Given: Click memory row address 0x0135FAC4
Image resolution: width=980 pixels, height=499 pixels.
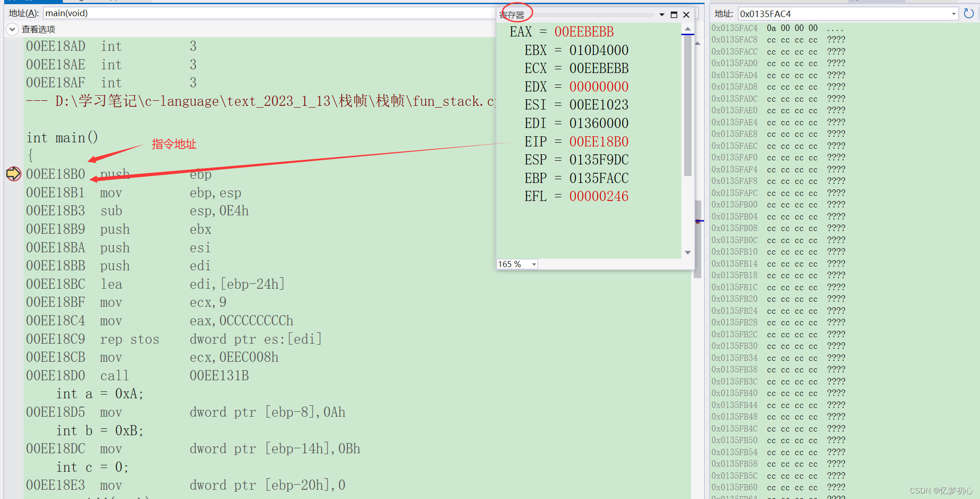Looking at the screenshot, I should [735, 28].
